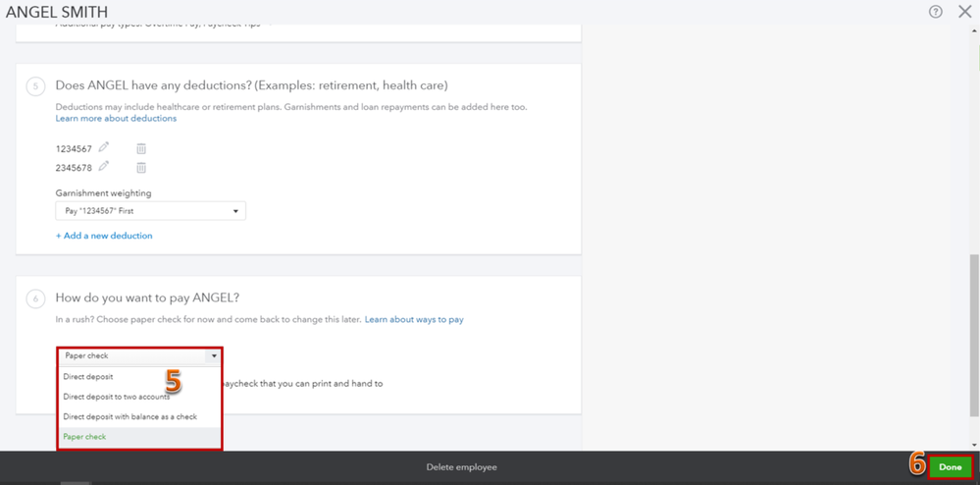Click the step 6 circle marker
Image resolution: width=980 pixels, height=485 pixels.
tap(35, 298)
